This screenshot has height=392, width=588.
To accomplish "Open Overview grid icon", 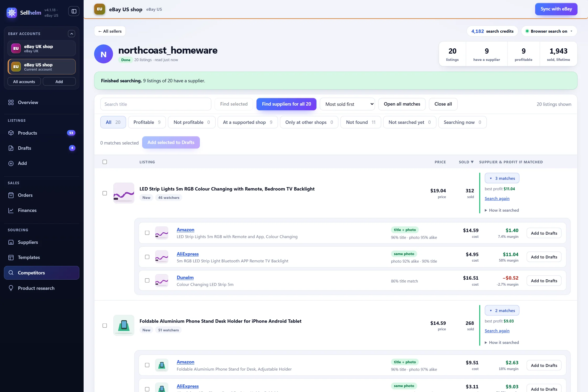I will pos(11,102).
